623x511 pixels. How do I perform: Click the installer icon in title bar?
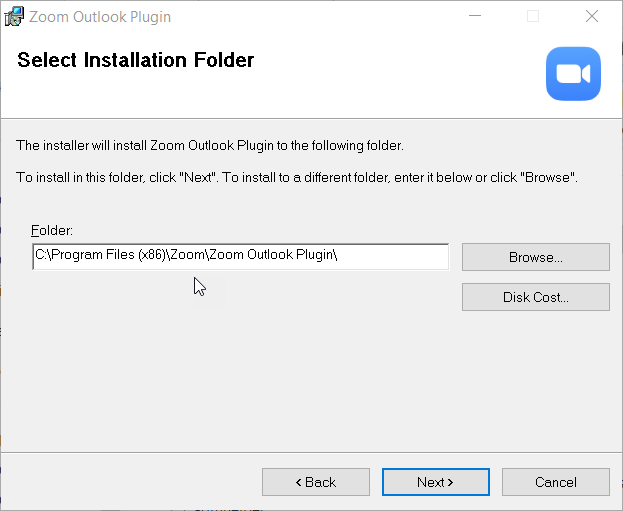[14, 17]
